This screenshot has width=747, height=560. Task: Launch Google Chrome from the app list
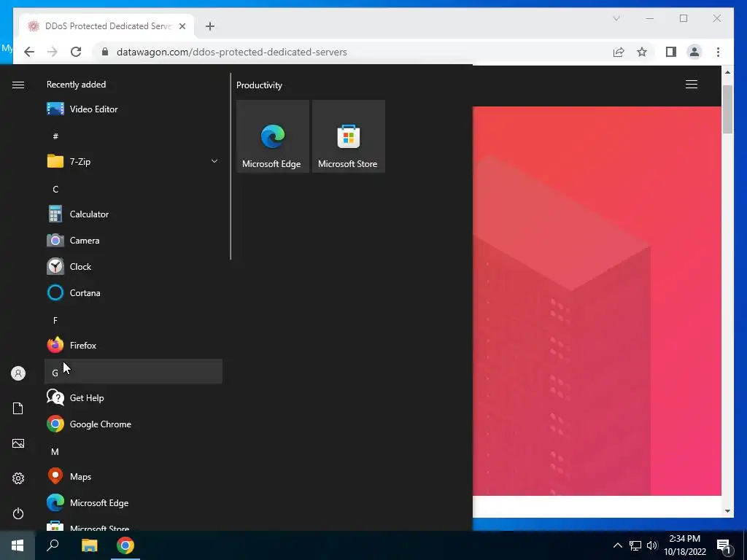pos(133,424)
